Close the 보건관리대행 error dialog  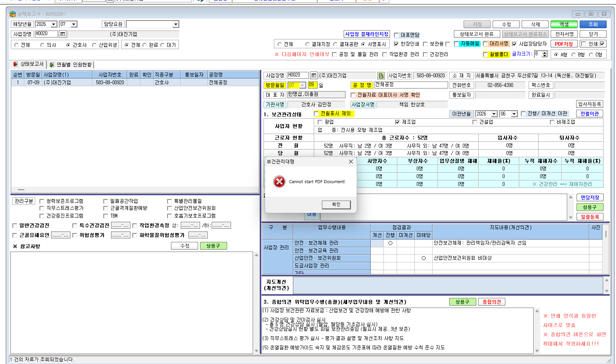(351, 162)
